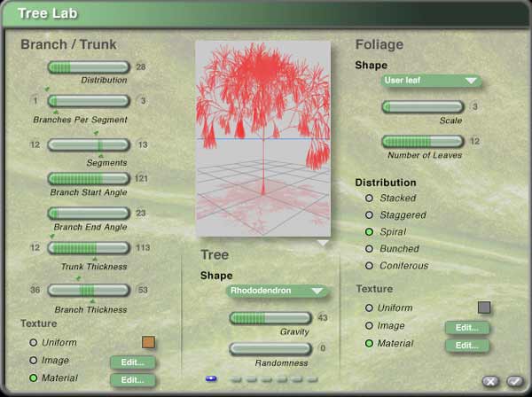Click the Randomness slider
The height and width of the screenshot is (397, 532).
coord(270,349)
